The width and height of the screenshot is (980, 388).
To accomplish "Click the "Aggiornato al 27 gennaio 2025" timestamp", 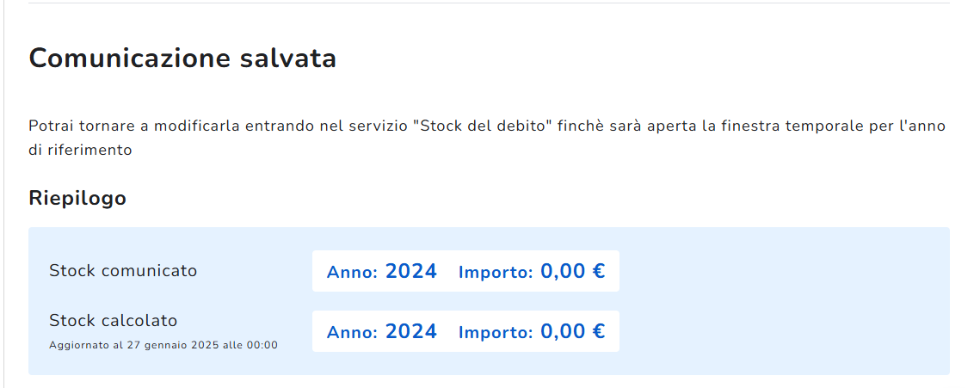I will point(163,345).
